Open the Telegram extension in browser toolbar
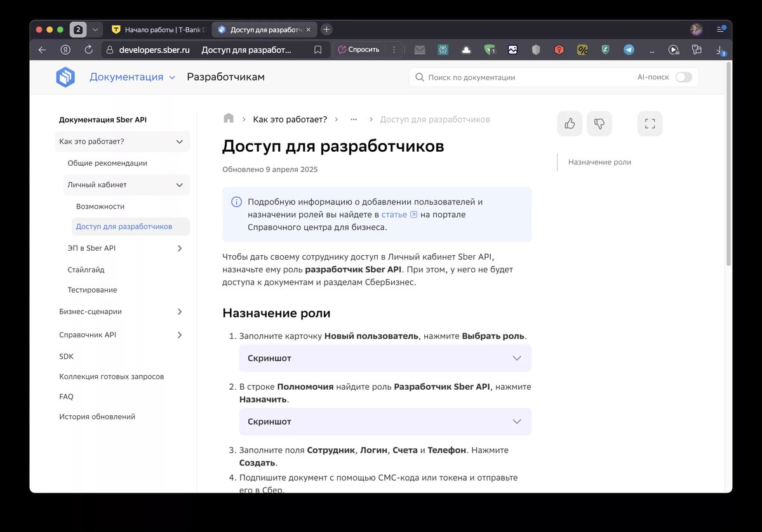The image size is (762, 532). tap(629, 50)
